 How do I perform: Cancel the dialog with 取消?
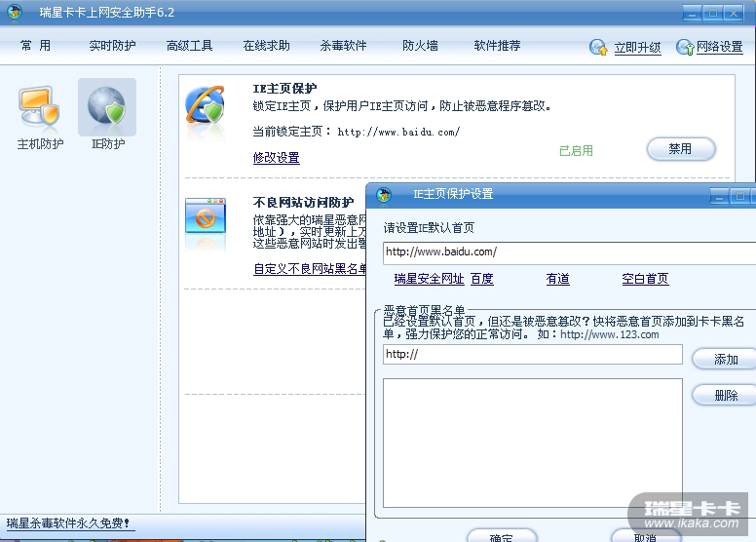[x=646, y=536]
